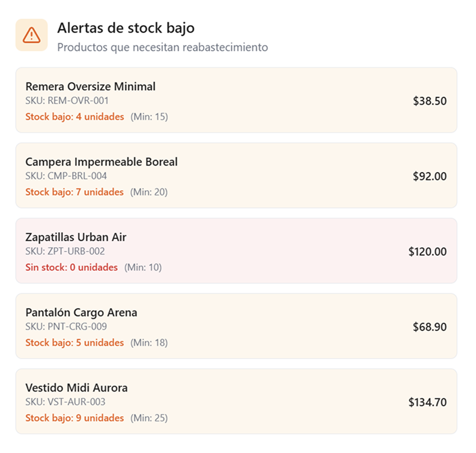Click the 'Stock bajo: 5 unidades' alert

(x=75, y=343)
